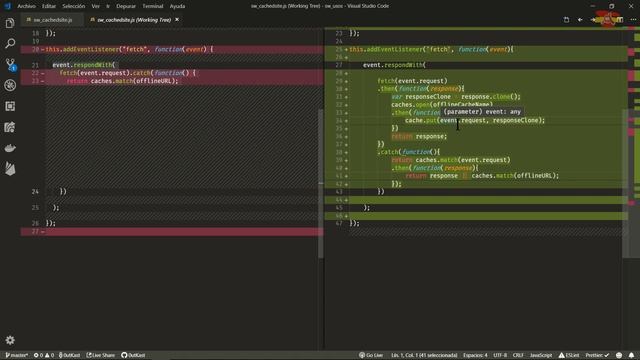Switch to the sw_cachedsite.js tab
The width and height of the screenshot is (640, 360).
point(52,20)
